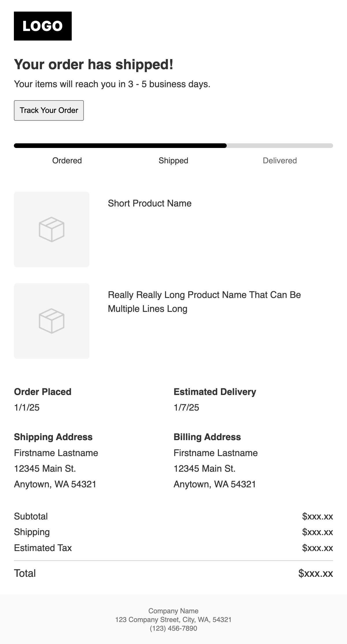347x644 pixels.
Task: Click the footer phone number (123) 456-7890
Action: (x=173, y=628)
